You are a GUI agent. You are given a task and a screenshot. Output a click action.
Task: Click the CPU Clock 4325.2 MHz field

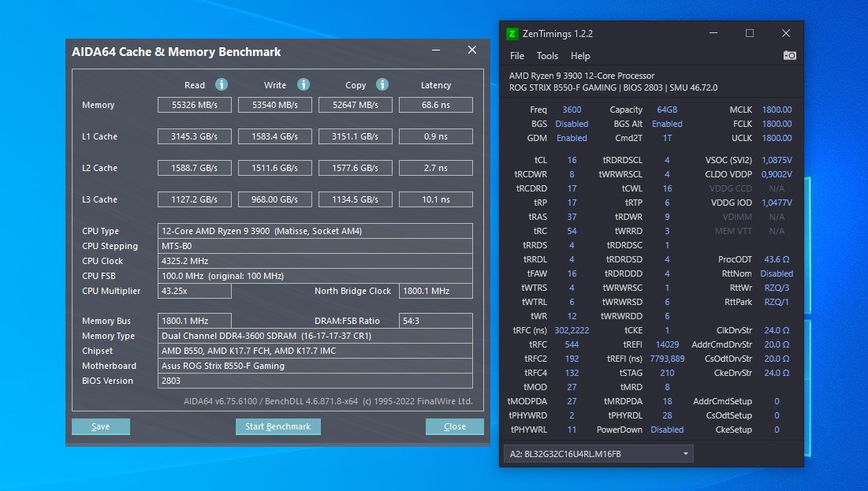coord(315,261)
